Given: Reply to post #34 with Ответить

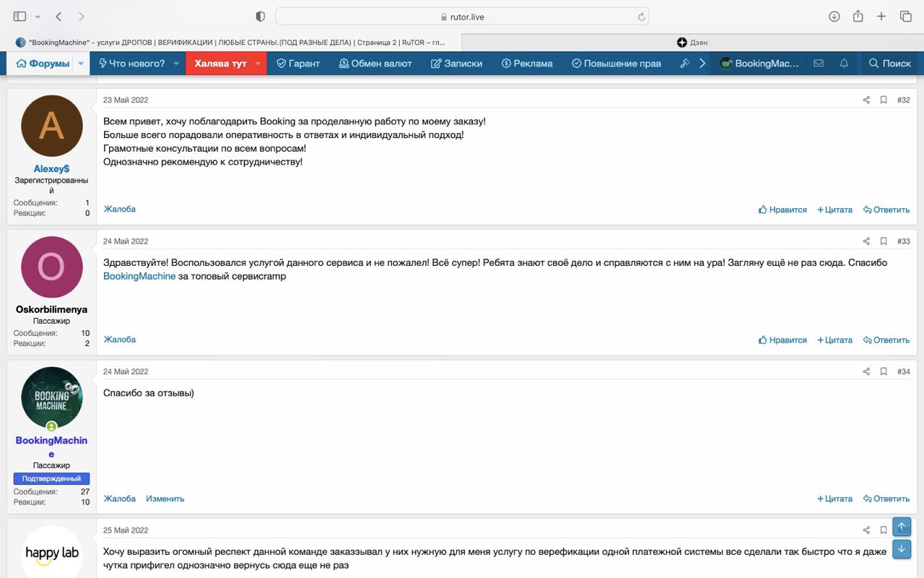Looking at the screenshot, I should point(886,499).
